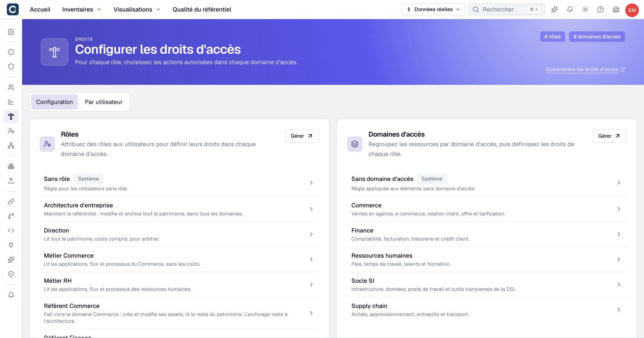The image size is (644, 338).
Task: Open the user-with-gear roles icon in sidebar
Action: click(x=11, y=131)
